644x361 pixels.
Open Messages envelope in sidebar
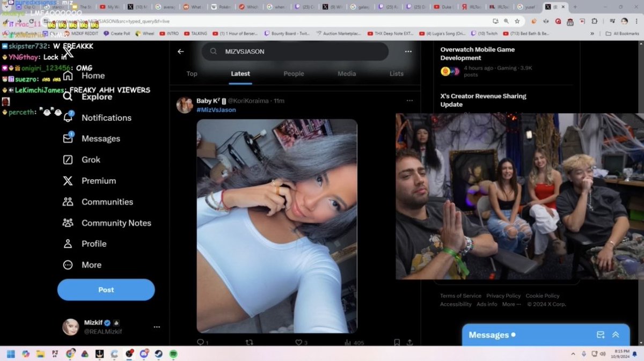coord(68,138)
